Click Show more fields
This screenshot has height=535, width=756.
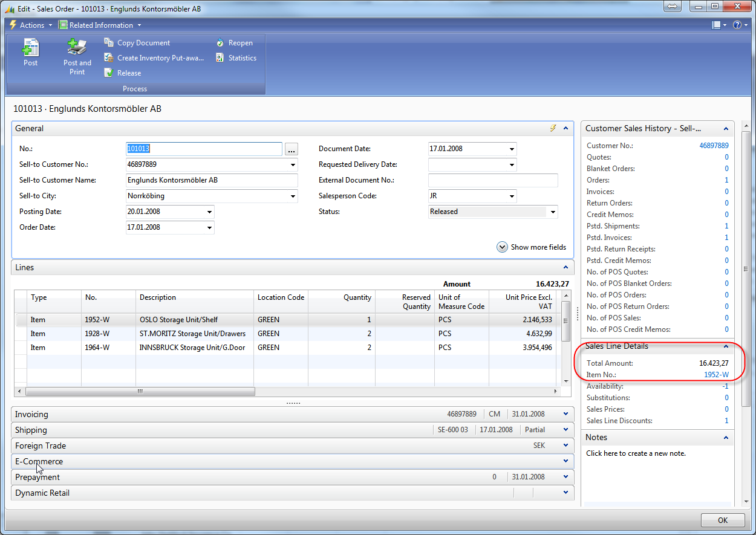tap(531, 247)
